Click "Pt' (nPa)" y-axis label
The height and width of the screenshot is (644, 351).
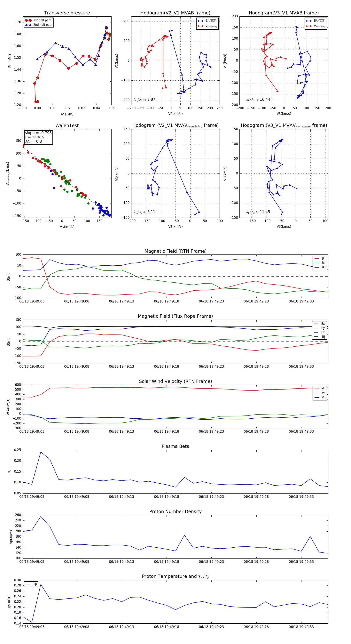pyautogui.click(x=10, y=61)
